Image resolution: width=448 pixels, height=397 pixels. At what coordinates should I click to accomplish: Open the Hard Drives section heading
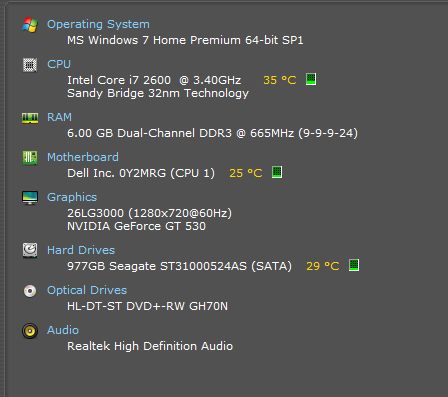click(x=81, y=250)
